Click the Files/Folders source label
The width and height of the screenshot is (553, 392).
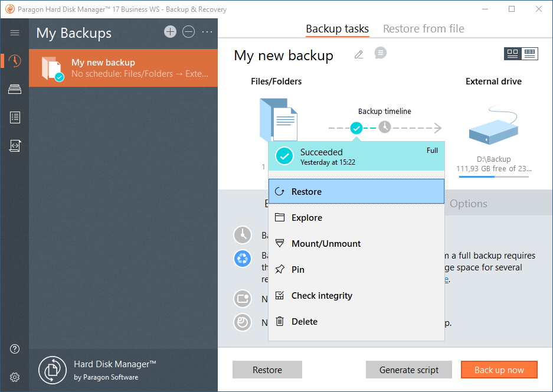(276, 81)
